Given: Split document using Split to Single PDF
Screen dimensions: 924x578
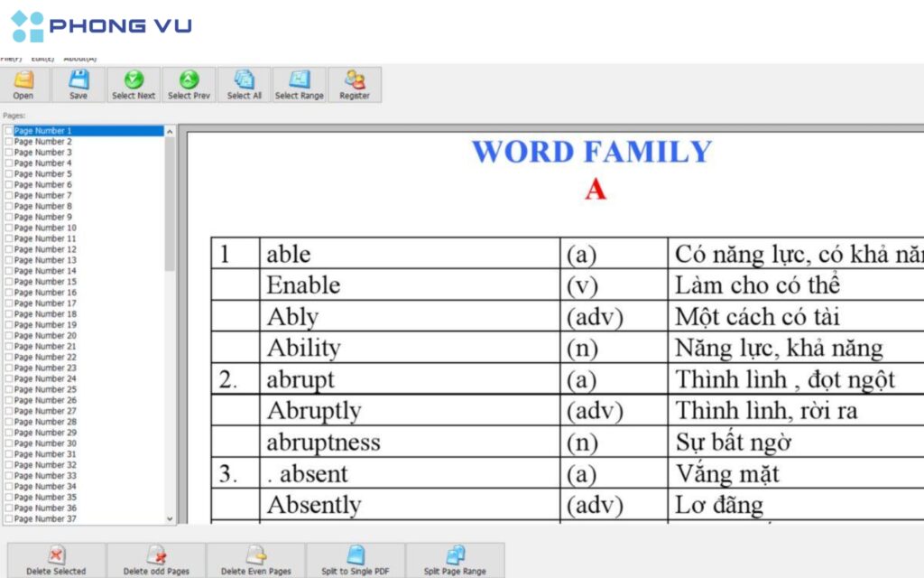Looking at the screenshot, I should click(x=354, y=560).
